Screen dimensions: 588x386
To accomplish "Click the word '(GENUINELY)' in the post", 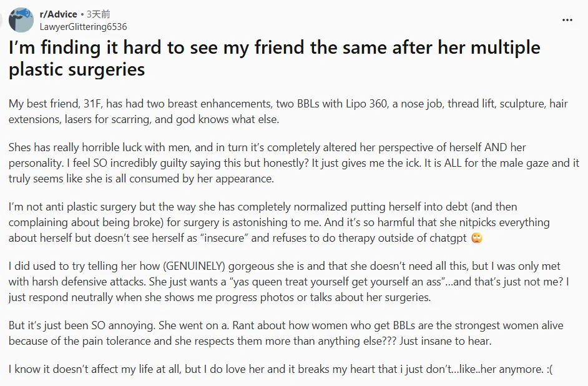I will [x=194, y=266].
